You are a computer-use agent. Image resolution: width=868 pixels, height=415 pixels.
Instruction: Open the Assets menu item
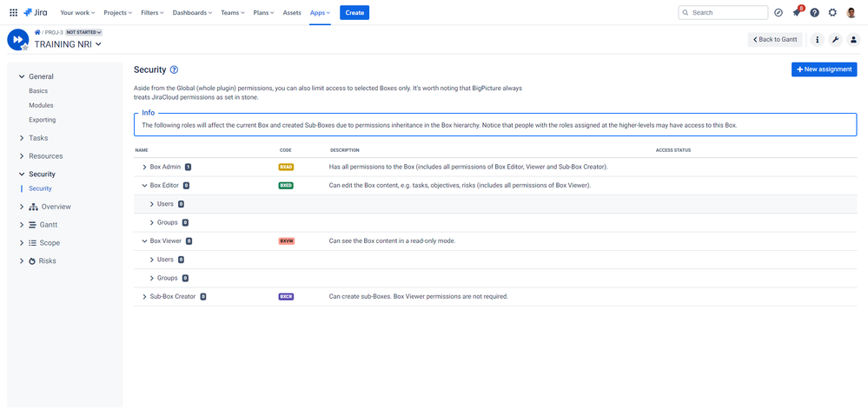tap(292, 12)
